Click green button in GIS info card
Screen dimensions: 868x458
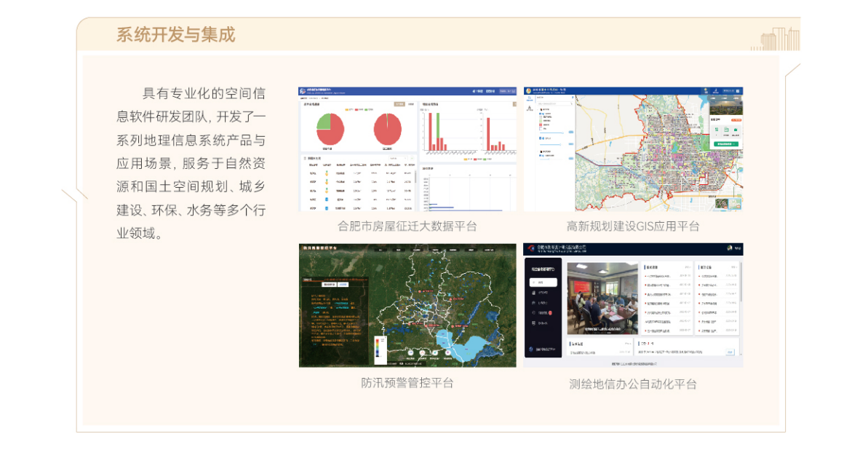tap(726, 144)
